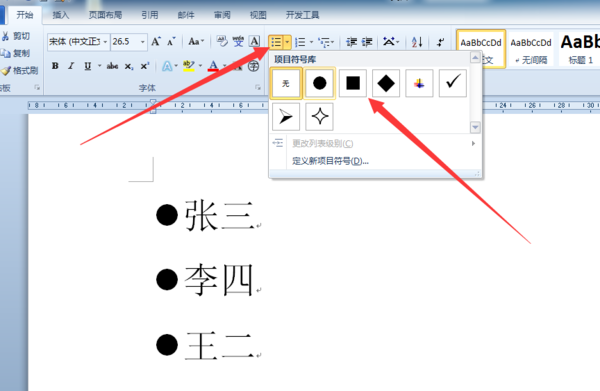Viewport: 600px width, 391px height.
Task: Click the shrink font icon
Action: [171, 41]
